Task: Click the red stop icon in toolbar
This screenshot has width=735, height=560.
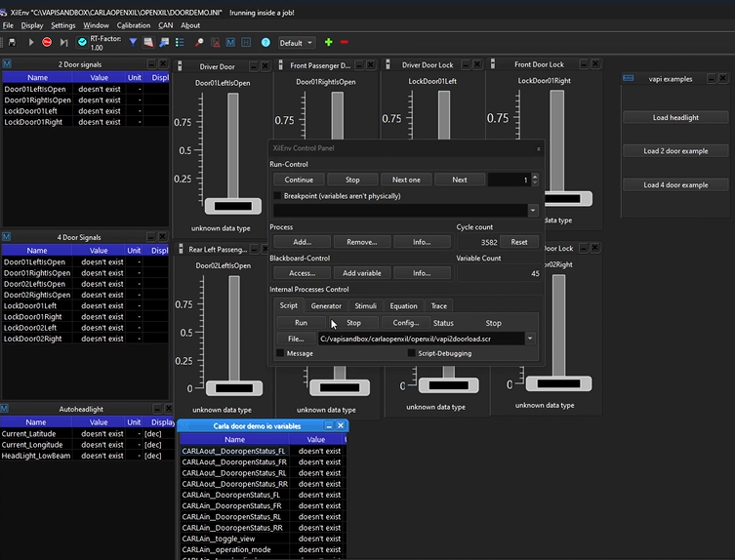Action: 46,43
